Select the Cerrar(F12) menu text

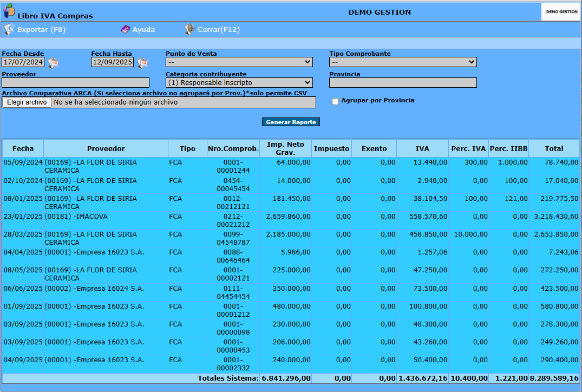click(x=219, y=29)
